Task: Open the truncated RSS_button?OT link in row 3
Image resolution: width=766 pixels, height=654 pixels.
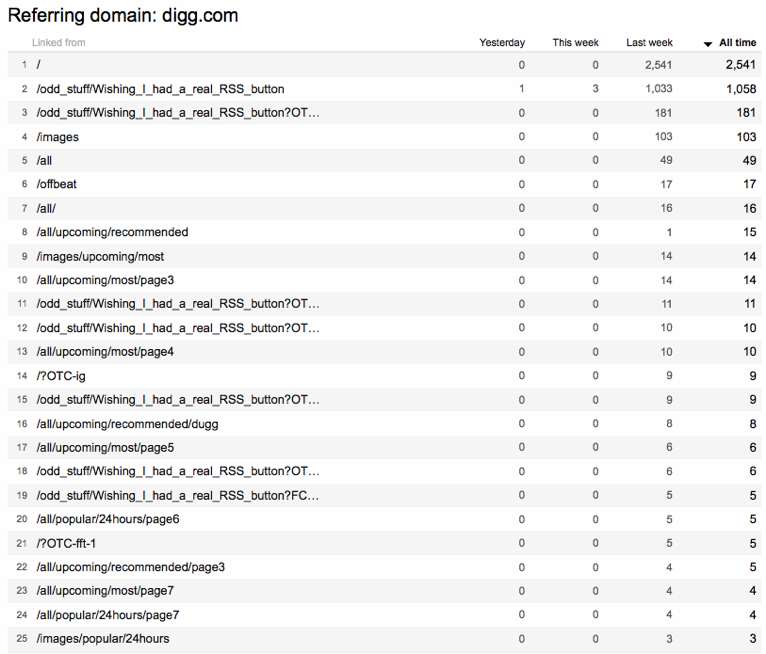Action: click(178, 113)
